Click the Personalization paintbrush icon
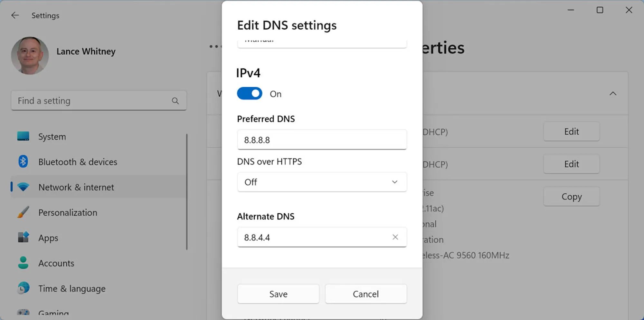This screenshot has height=320, width=644. point(23,212)
